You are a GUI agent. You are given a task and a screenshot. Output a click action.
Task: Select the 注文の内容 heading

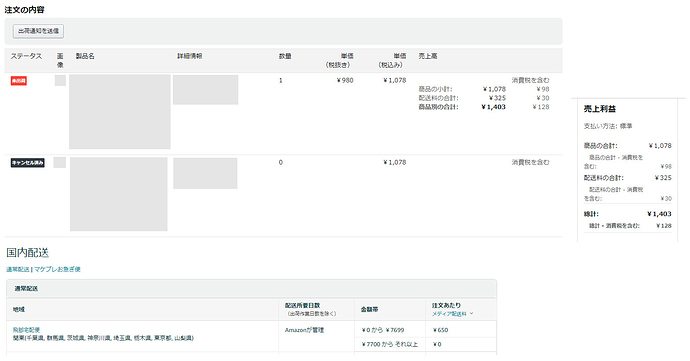pos(24,10)
